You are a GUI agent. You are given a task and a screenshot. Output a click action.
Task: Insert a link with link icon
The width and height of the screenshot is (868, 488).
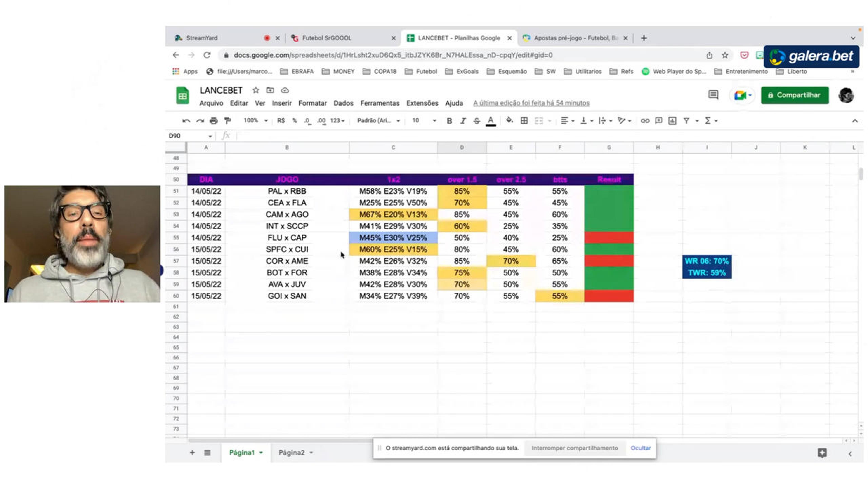point(645,121)
